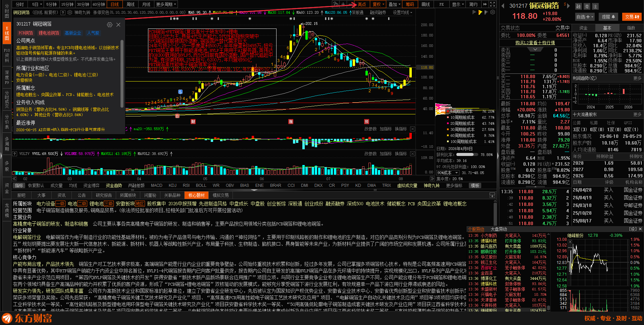Toggle the 神奇九转 indicator at the bottom bar
The height and width of the screenshot is (325, 644).
(x=431, y=185)
